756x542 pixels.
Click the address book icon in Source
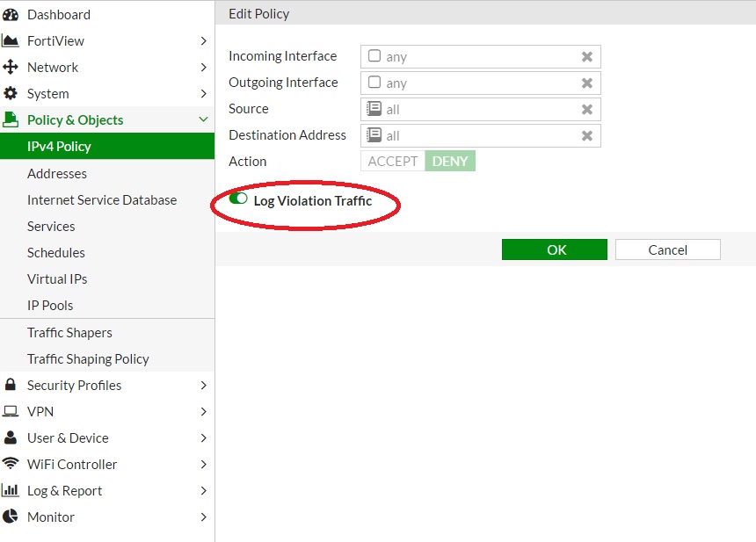pyautogui.click(x=374, y=108)
